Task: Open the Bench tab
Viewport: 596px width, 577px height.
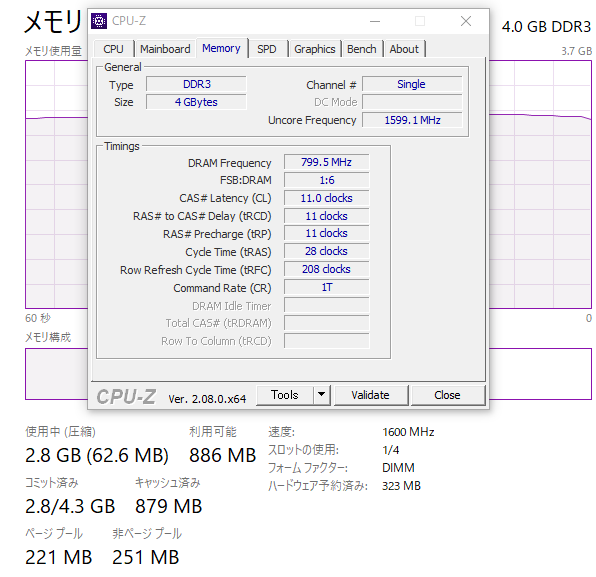Action: 361,49
